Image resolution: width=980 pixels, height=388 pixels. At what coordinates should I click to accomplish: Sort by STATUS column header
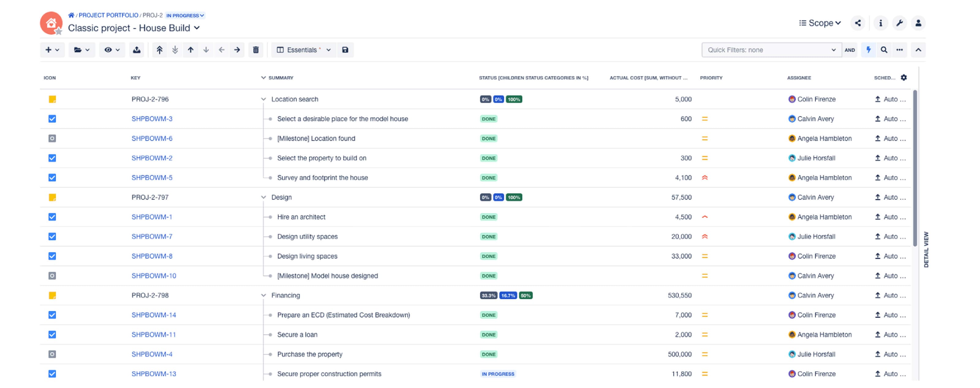point(533,77)
